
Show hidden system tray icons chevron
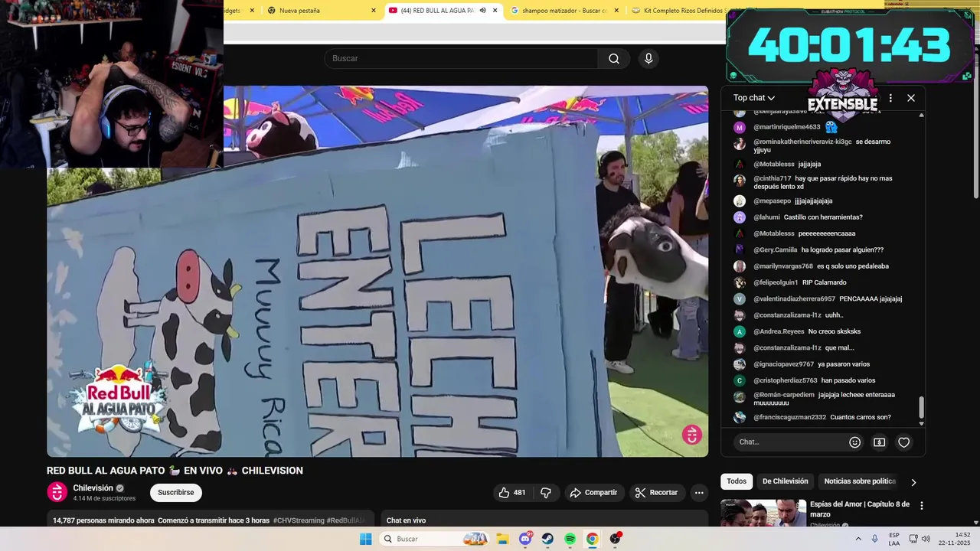(858, 539)
